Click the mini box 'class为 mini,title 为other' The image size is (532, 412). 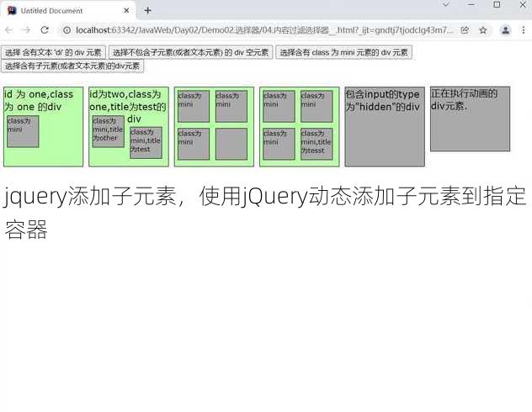click(x=109, y=131)
